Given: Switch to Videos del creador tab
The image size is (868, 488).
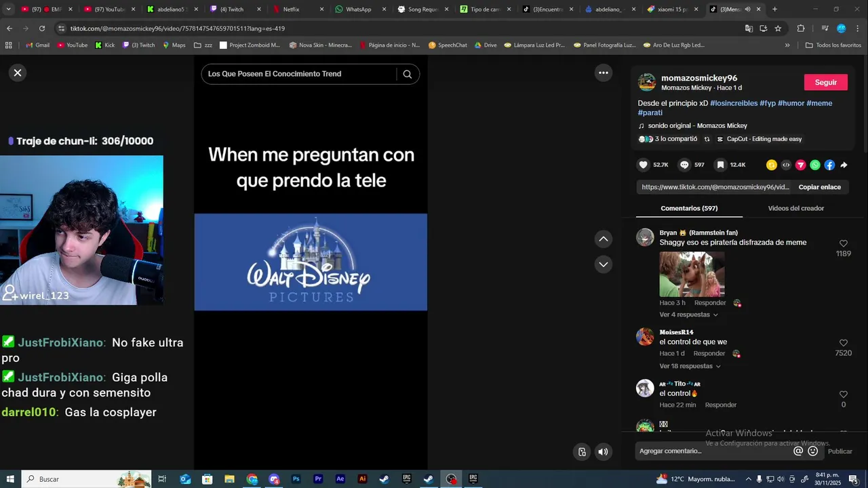Looking at the screenshot, I should (x=796, y=208).
